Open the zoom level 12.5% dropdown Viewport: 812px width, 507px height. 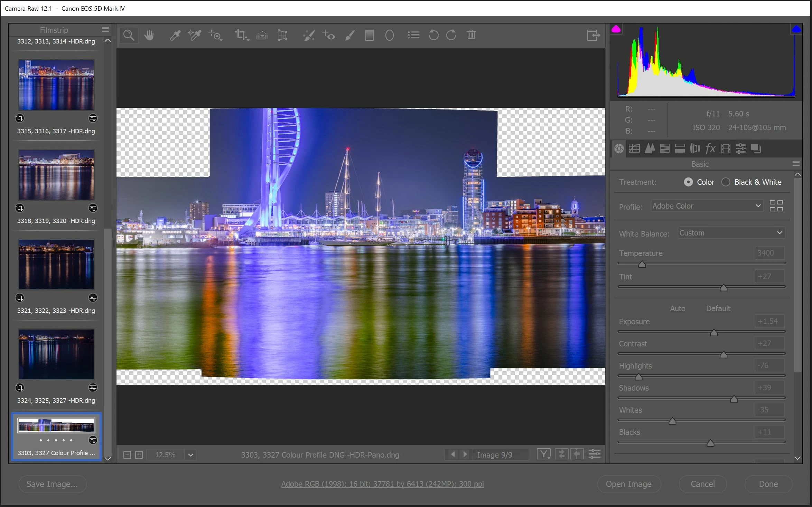(x=190, y=455)
